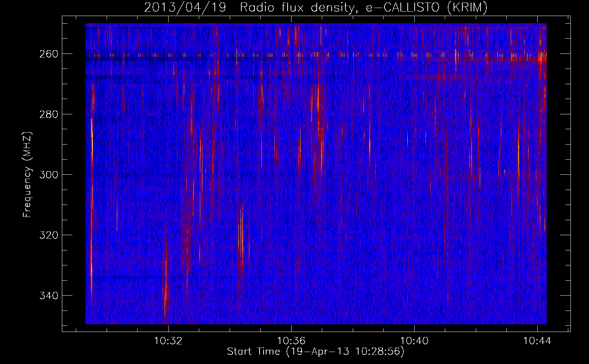Click the 320 frequency tick label
The height and width of the screenshot is (364, 589).
tap(48, 235)
